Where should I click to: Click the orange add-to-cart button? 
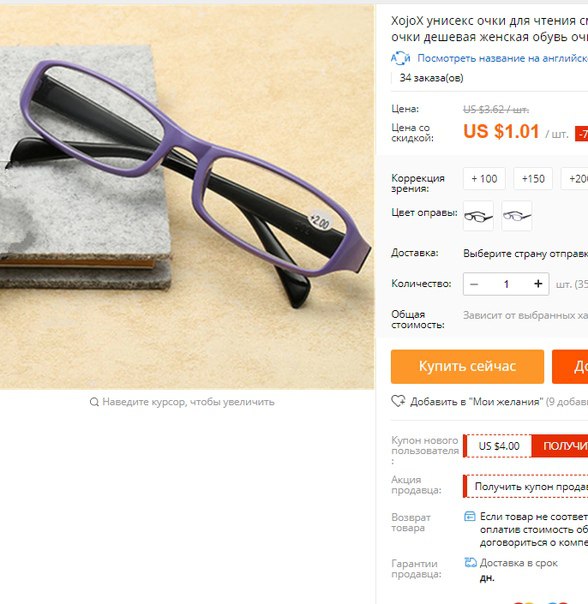(570, 366)
